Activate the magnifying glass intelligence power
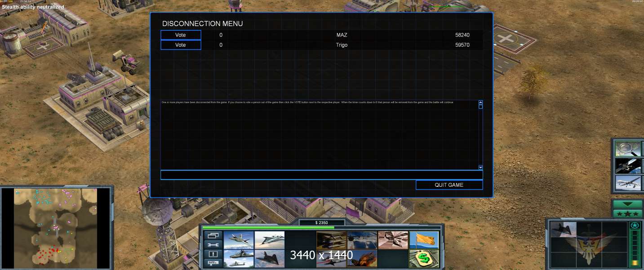 pyautogui.click(x=628, y=148)
